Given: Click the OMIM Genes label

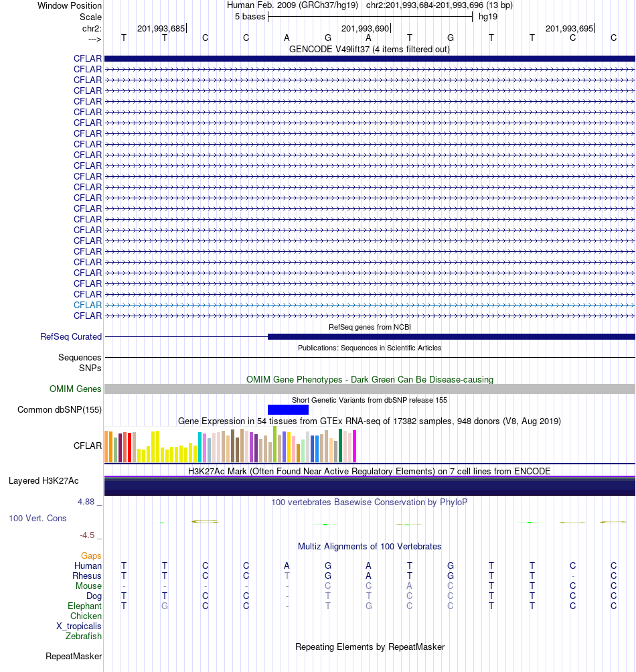Looking at the screenshot, I should pyautogui.click(x=76, y=389).
